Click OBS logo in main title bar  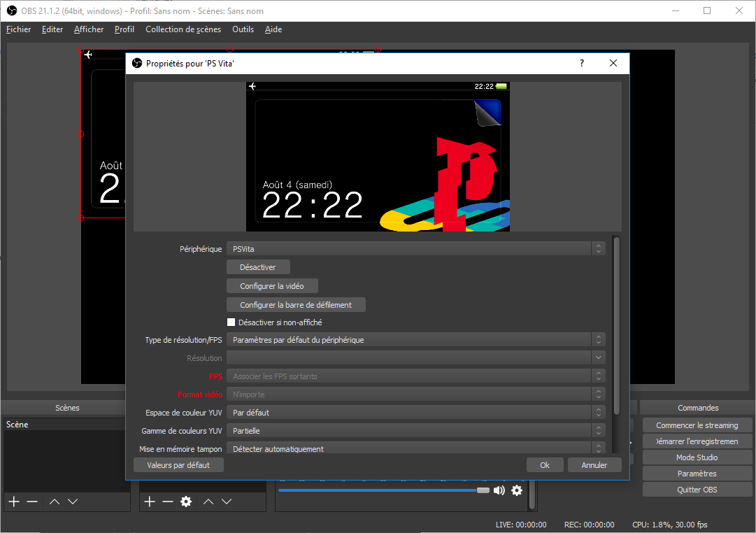(12, 10)
